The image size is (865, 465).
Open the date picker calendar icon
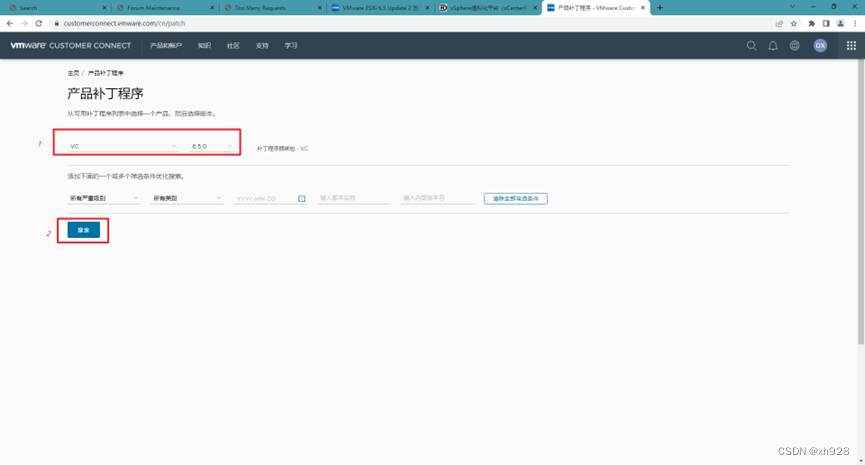pyautogui.click(x=302, y=199)
